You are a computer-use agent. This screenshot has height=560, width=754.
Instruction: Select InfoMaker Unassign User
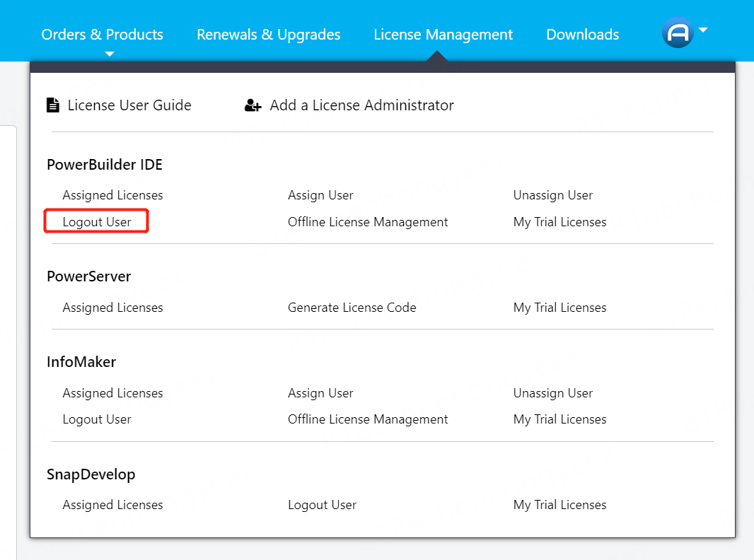pos(553,393)
